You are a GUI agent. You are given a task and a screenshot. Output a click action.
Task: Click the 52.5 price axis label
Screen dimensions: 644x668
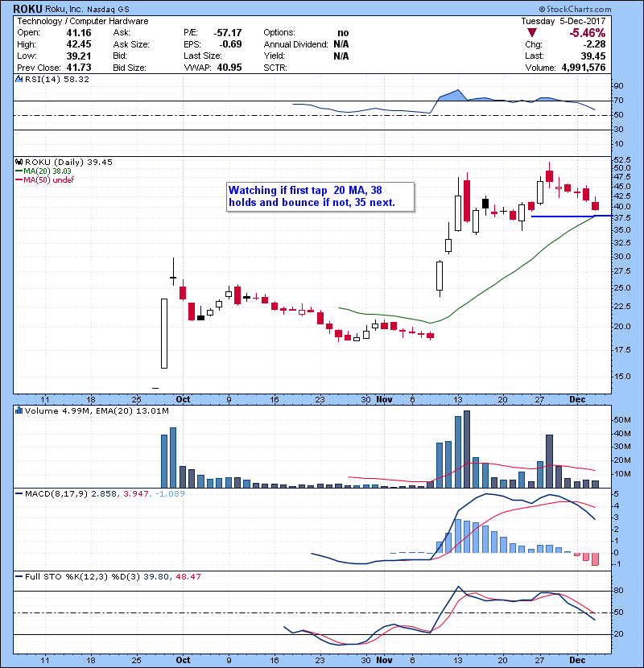click(x=622, y=160)
